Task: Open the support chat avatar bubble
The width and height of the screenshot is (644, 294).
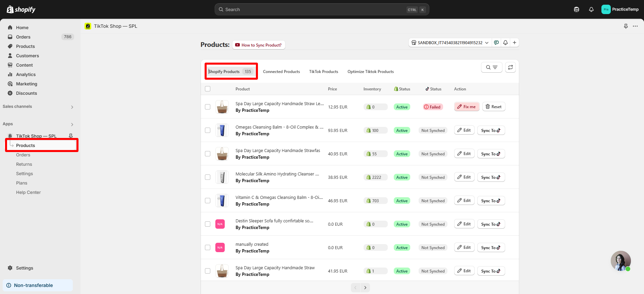Action: coord(621,261)
